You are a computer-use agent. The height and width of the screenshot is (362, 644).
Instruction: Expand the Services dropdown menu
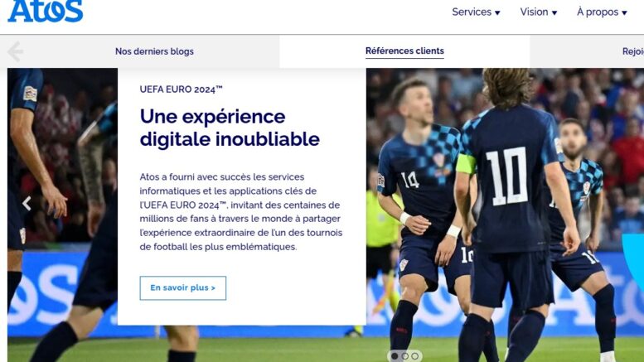[476, 12]
